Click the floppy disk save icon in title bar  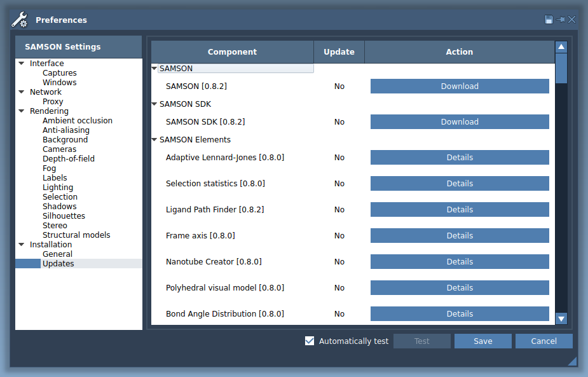[549, 20]
